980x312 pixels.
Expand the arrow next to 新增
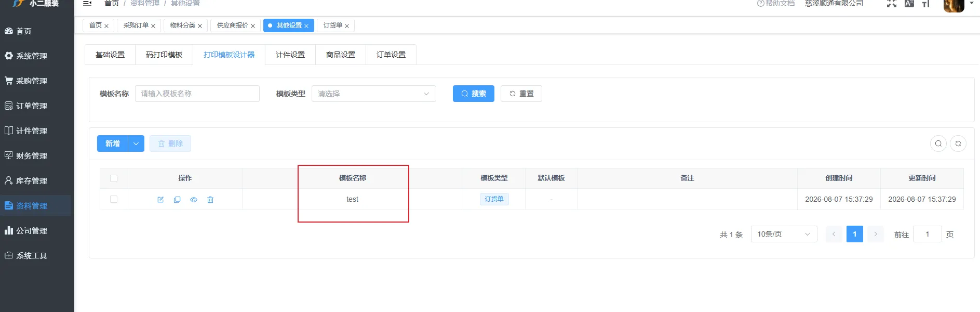coord(136,144)
